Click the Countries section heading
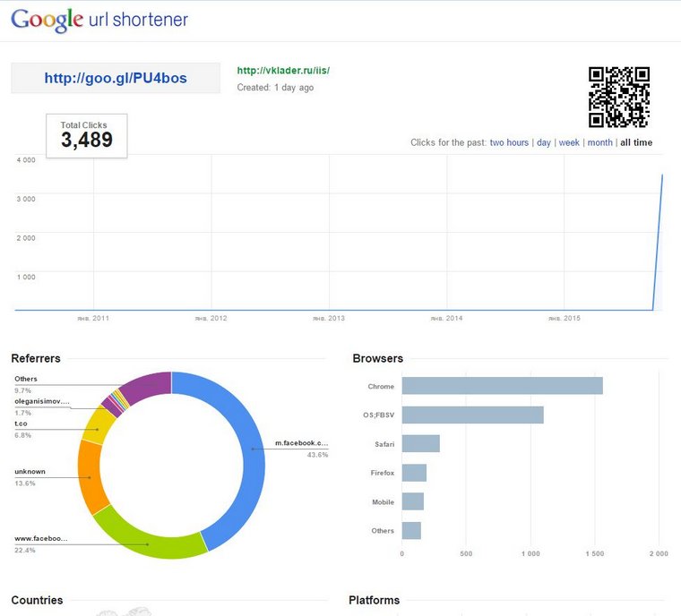The width and height of the screenshot is (681, 616). [37, 600]
